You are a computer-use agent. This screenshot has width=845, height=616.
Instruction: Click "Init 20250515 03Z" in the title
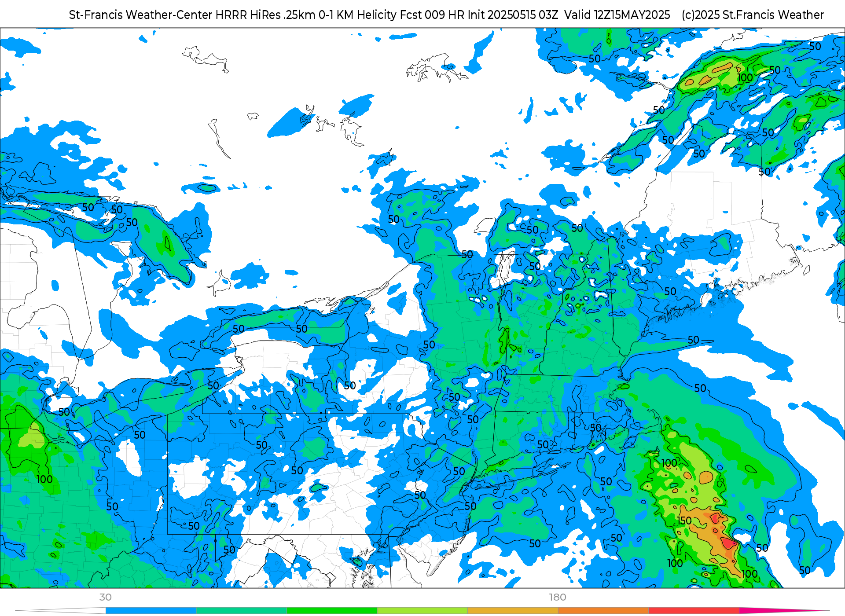tap(513, 15)
